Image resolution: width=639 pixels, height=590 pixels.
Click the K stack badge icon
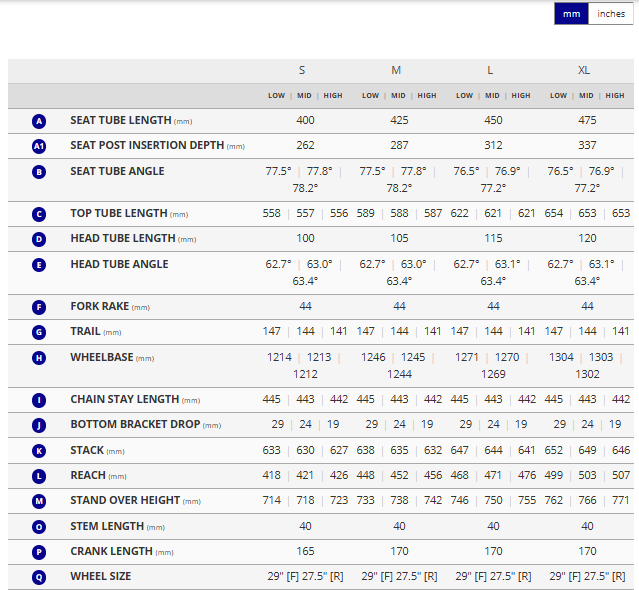39,451
